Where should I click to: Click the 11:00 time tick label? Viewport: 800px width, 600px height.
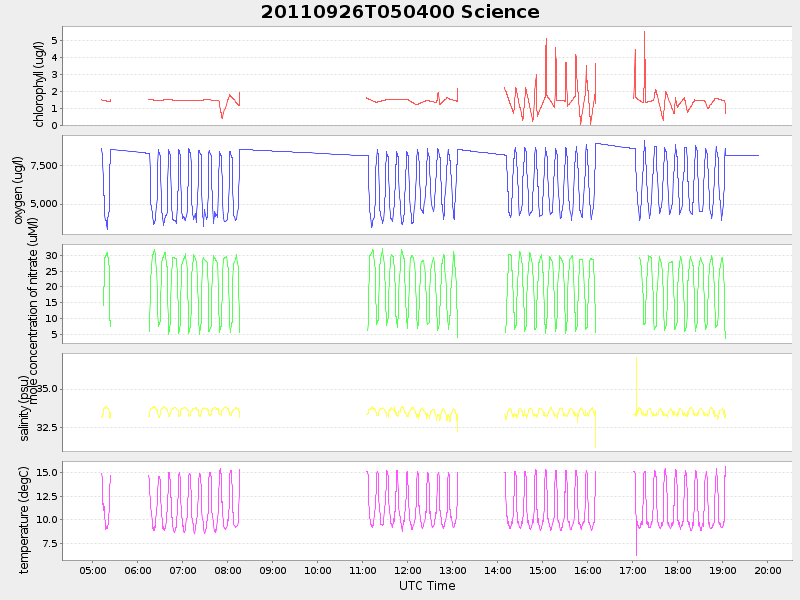coord(363,570)
